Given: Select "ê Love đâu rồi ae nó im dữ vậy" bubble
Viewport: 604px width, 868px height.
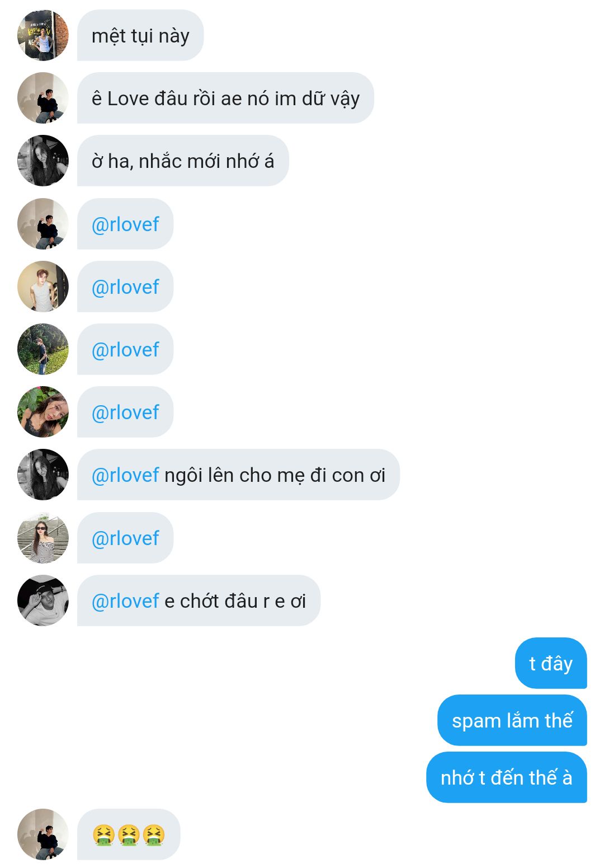Looking at the screenshot, I should coord(225,98).
